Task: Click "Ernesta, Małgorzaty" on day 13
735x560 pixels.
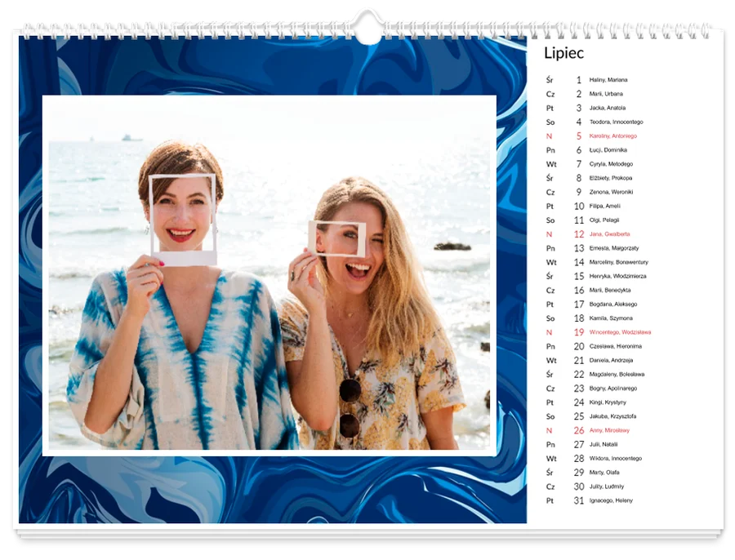Action: 613,248
